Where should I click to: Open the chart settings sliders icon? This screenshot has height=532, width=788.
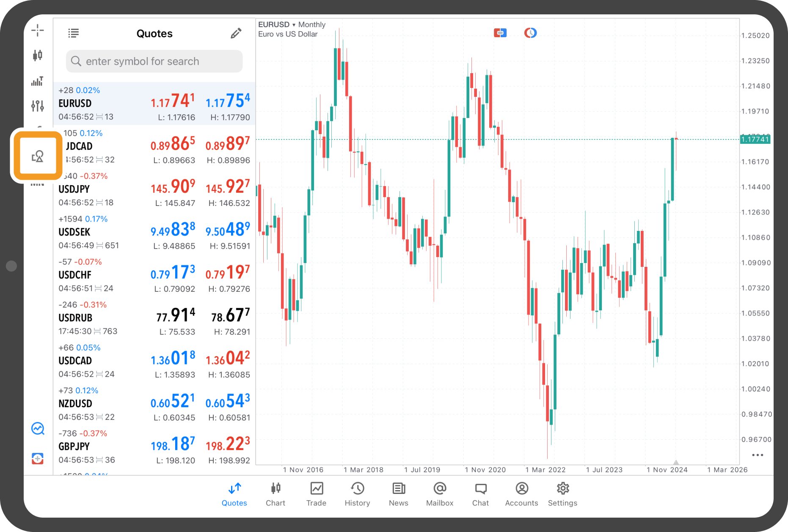(x=38, y=106)
